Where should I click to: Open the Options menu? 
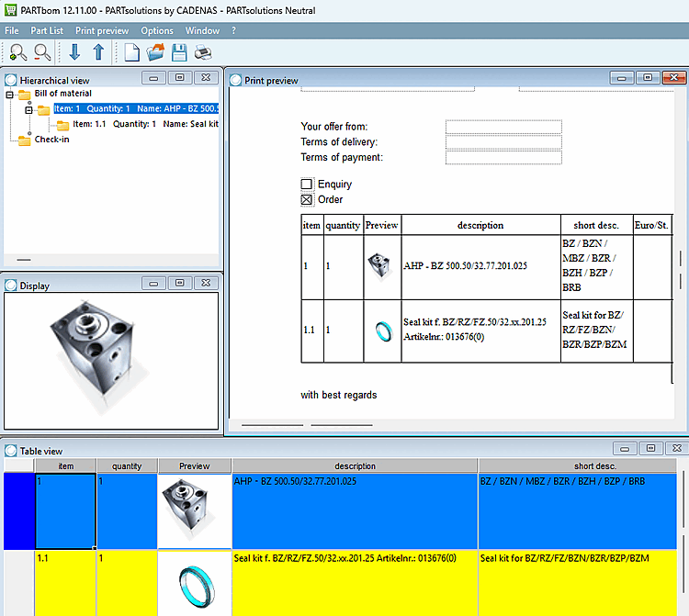[157, 30]
